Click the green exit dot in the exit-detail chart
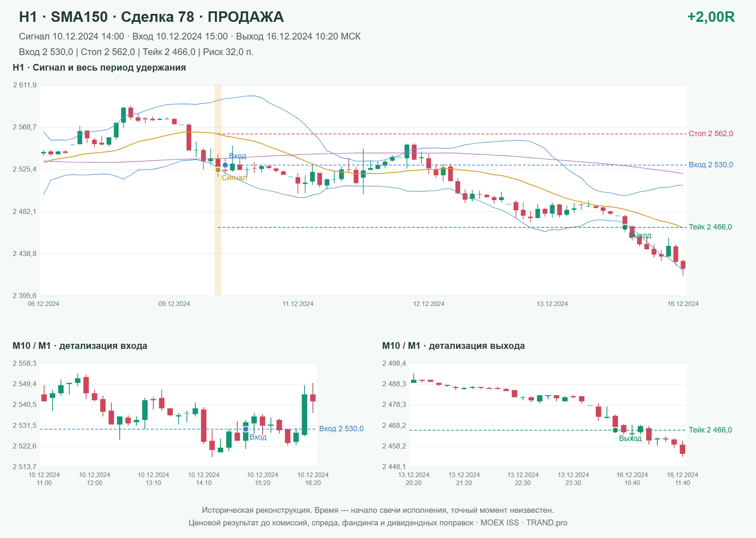 [x=615, y=430]
